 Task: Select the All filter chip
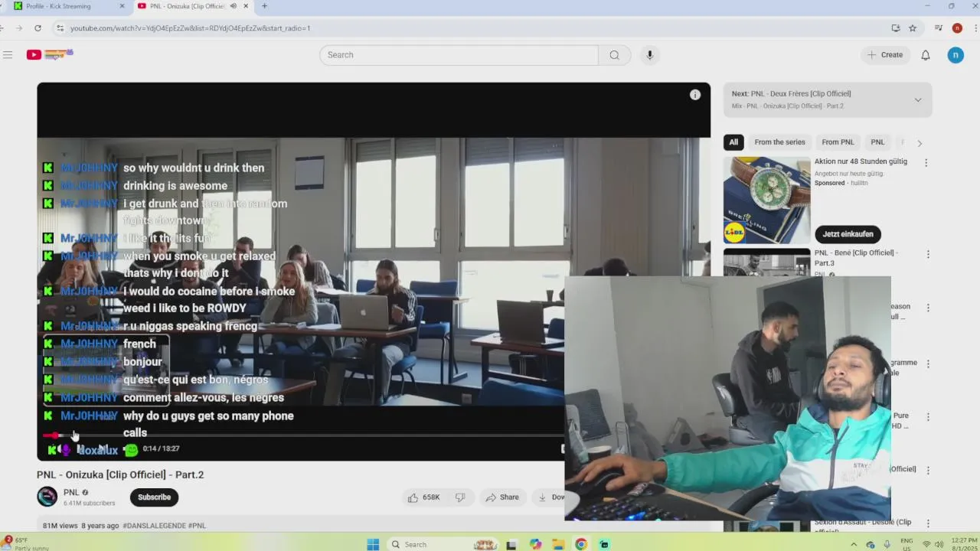(x=733, y=142)
